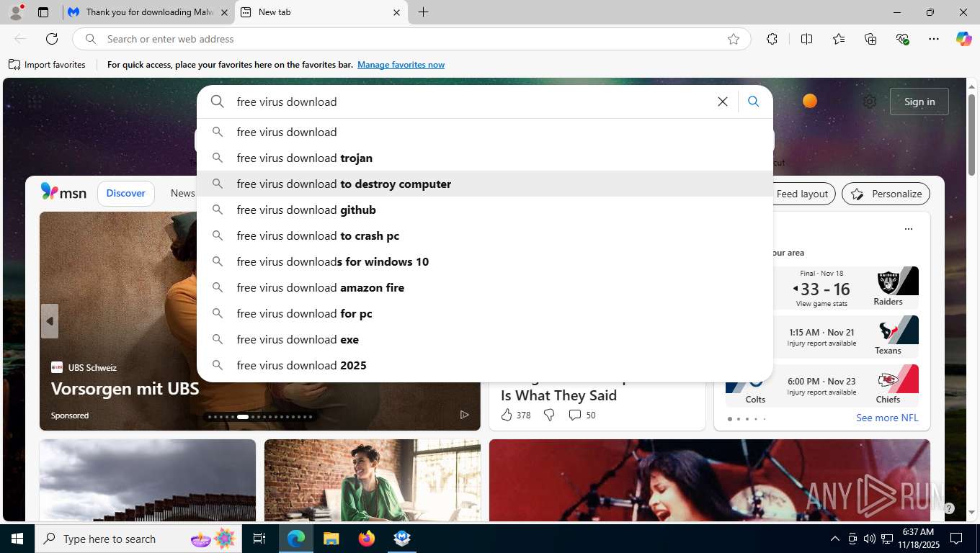Open Manage favorites now link
The height and width of the screenshot is (553, 980).
pyautogui.click(x=401, y=65)
